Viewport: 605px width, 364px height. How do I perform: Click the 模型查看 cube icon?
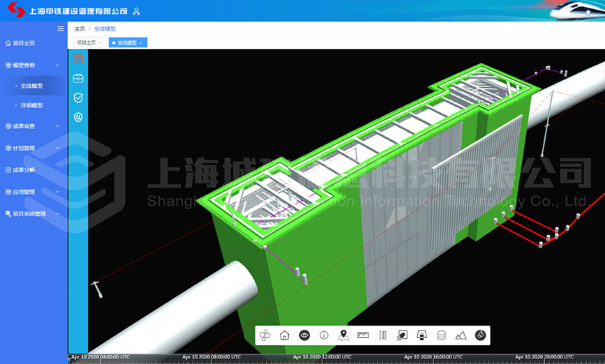coord(8,65)
